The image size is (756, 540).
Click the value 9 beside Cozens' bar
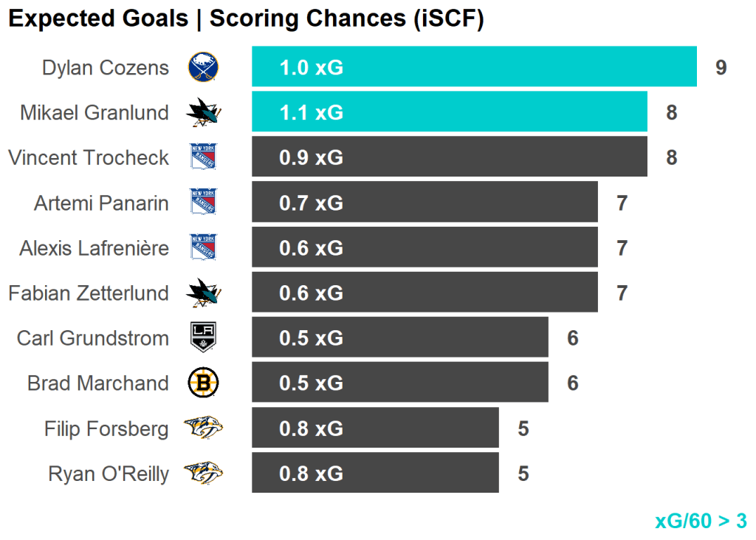coord(721,68)
